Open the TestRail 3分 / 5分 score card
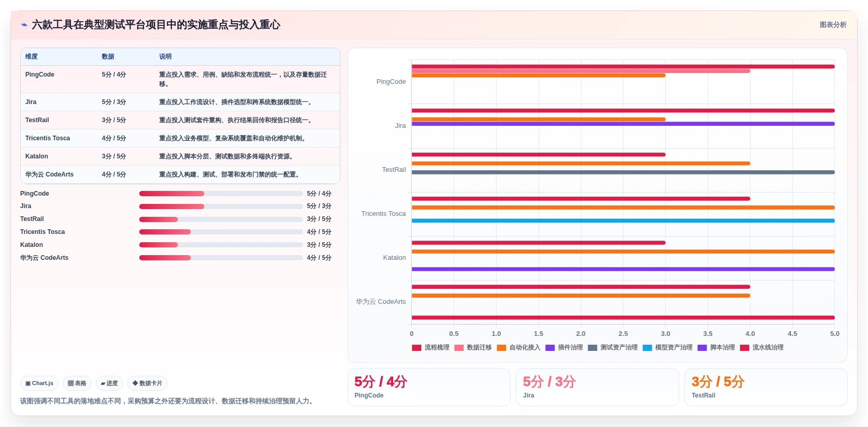The image size is (868, 427). (766, 387)
